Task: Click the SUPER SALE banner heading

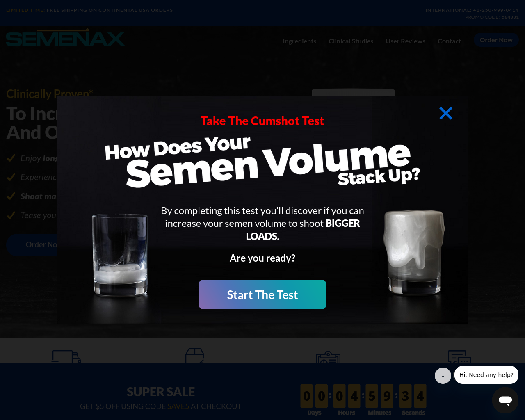Action: [x=161, y=392]
